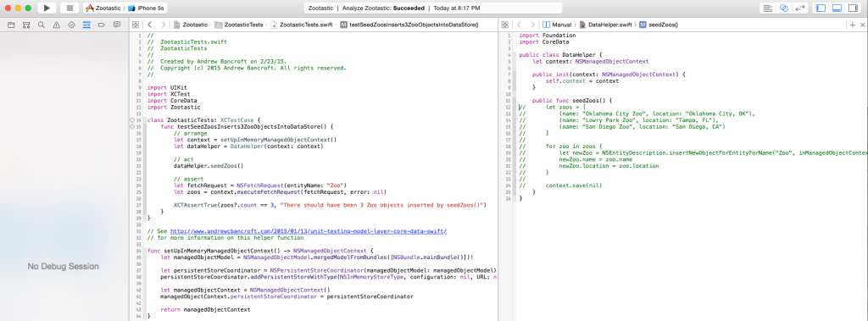This screenshot has width=868, height=321.
Task: Click the ZootasticTests class test diamond in gutter
Action: click(131, 119)
